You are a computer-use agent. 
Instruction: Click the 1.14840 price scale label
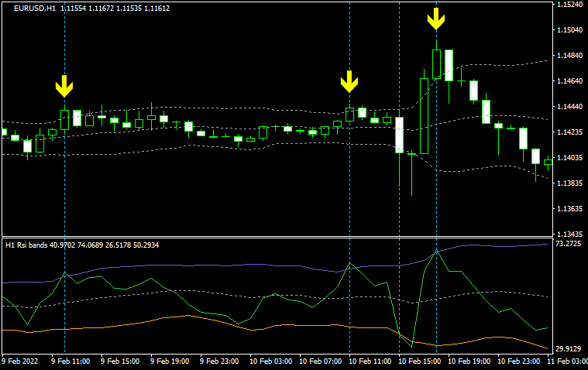point(569,56)
